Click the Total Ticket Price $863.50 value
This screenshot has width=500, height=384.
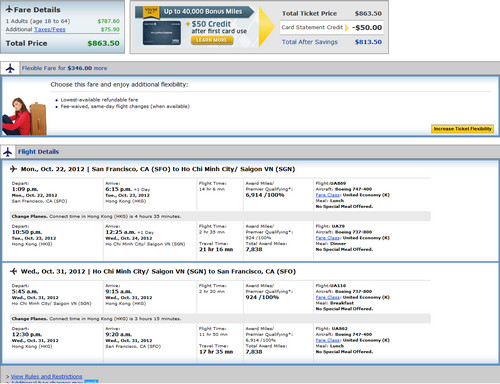[x=368, y=14]
